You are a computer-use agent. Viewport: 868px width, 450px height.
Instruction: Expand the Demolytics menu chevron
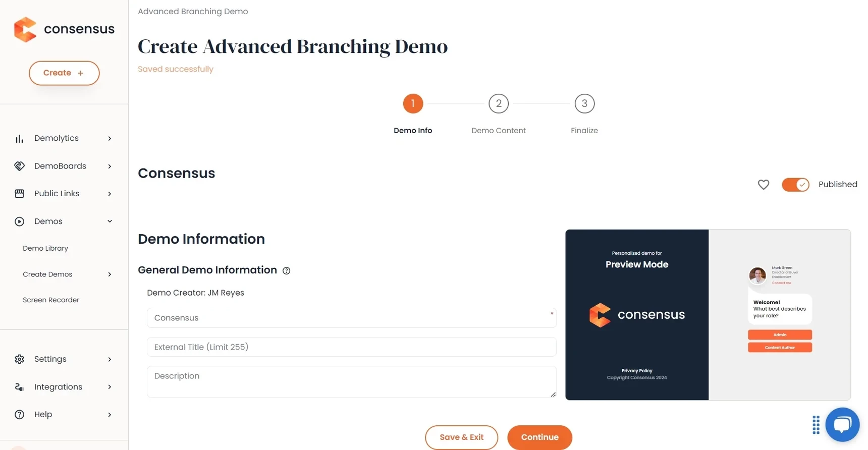(110, 139)
